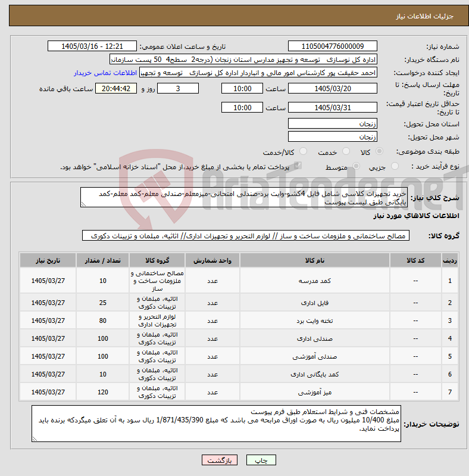Click the گروه کالا column header
This screenshot has width=469, height=476.
157,260
